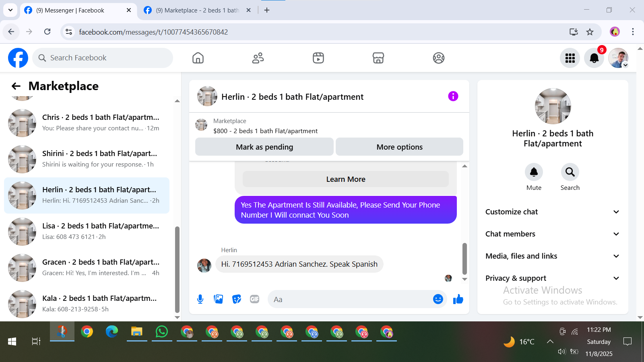This screenshot has width=644, height=362.
Task: Click the chat scroll-down arrow
Action: pyautogui.click(x=464, y=279)
